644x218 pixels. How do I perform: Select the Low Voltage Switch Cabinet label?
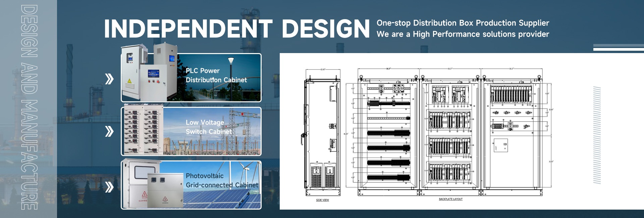209,127
